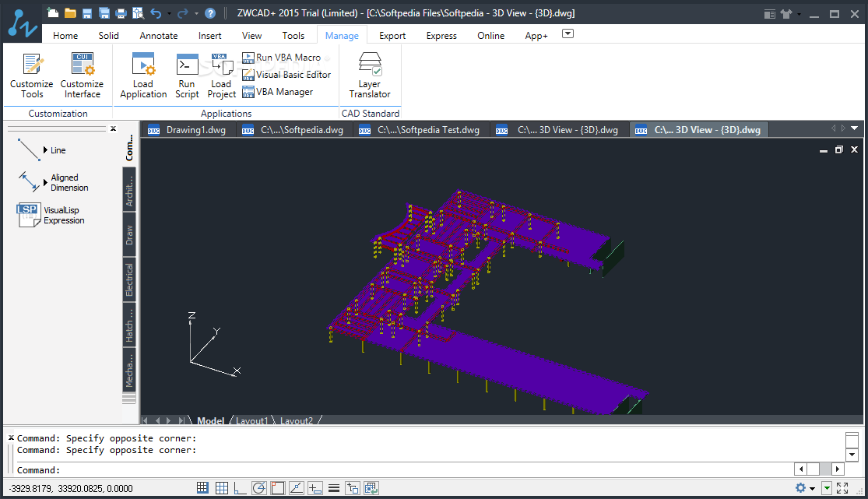Expand the Line tool flyout arrow
Screen dimensions: 868x499
(x=45, y=150)
